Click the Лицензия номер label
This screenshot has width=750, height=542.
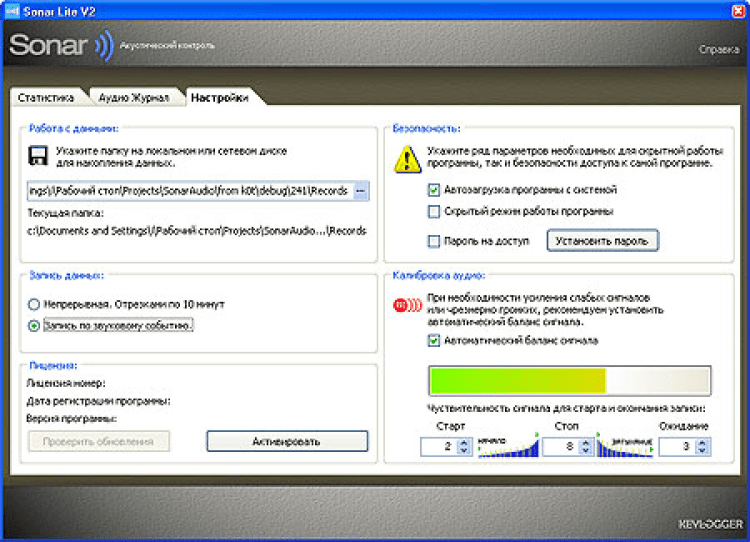click(x=66, y=383)
